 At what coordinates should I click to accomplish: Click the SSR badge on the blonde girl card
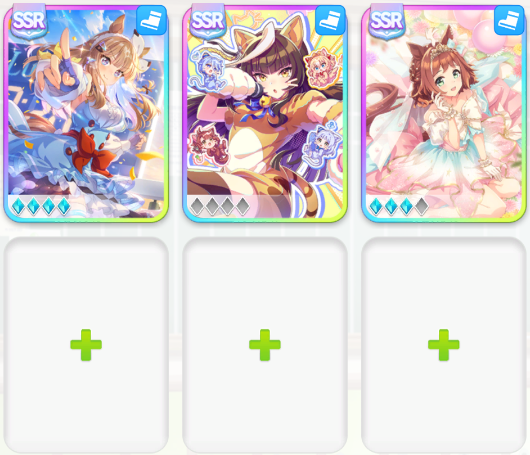coord(28,21)
